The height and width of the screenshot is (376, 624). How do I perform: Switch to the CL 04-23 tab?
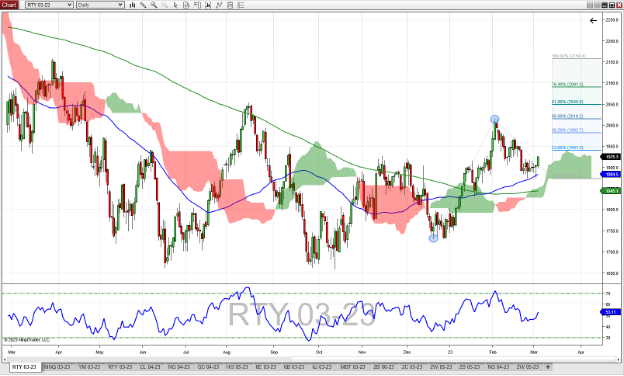click(x=150, y=367)
